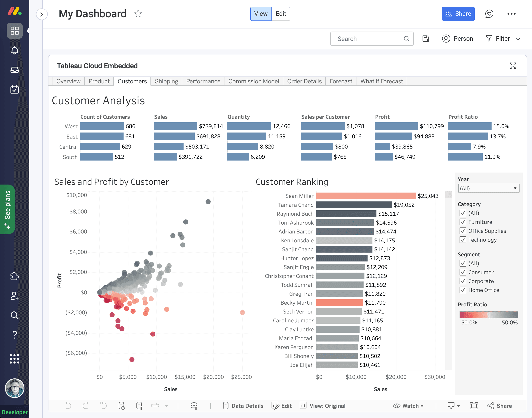Open My Work calendar-check icon
This screenshot has height=418, width=532.
pyautogui.click(x=14, y=90)
